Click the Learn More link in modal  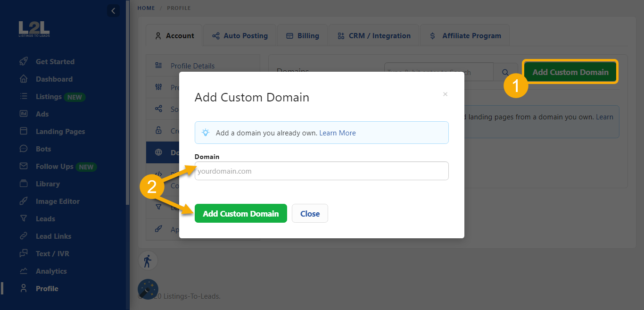pos(337,133)
